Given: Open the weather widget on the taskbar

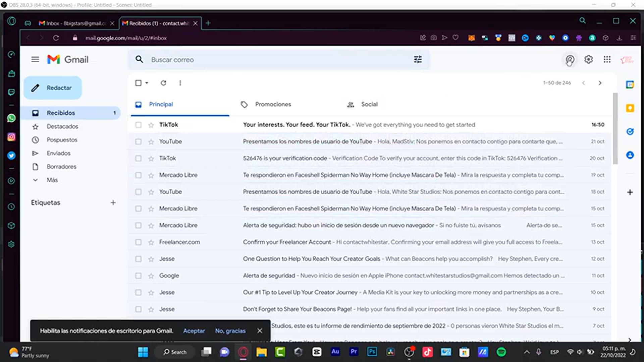Looking at the screenshot, I should coord(29,352).
